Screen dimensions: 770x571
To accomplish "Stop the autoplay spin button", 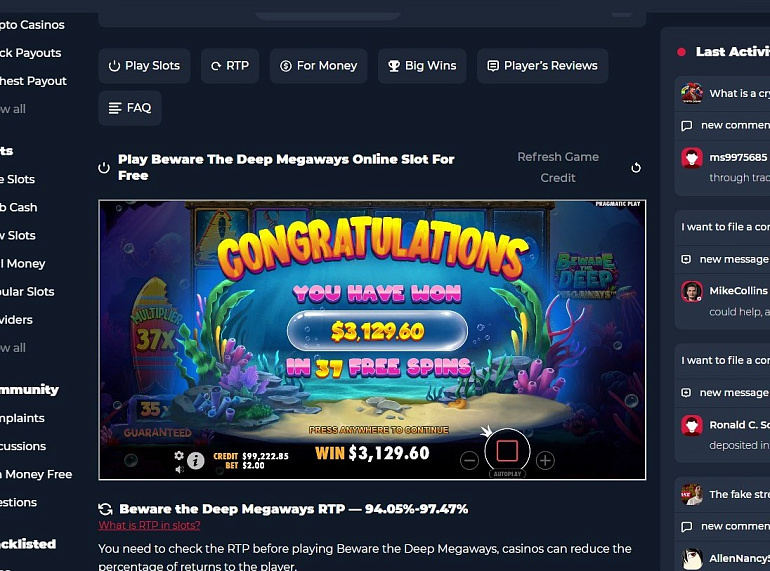I will pos(507,451).
